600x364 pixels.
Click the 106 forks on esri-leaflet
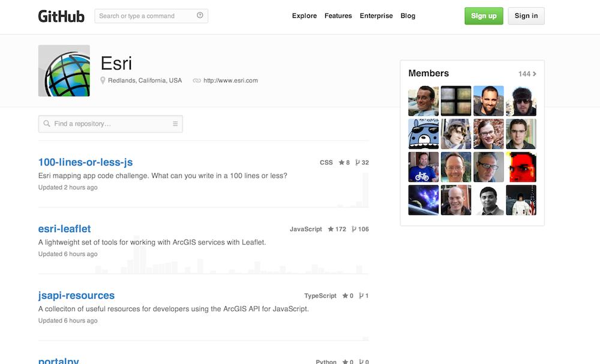click(360, 229)
